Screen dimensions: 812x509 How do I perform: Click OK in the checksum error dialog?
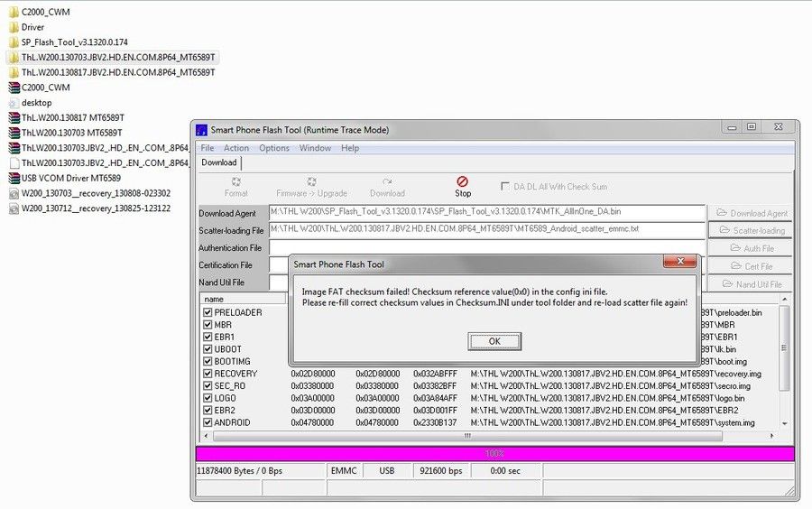coord(494,341)
